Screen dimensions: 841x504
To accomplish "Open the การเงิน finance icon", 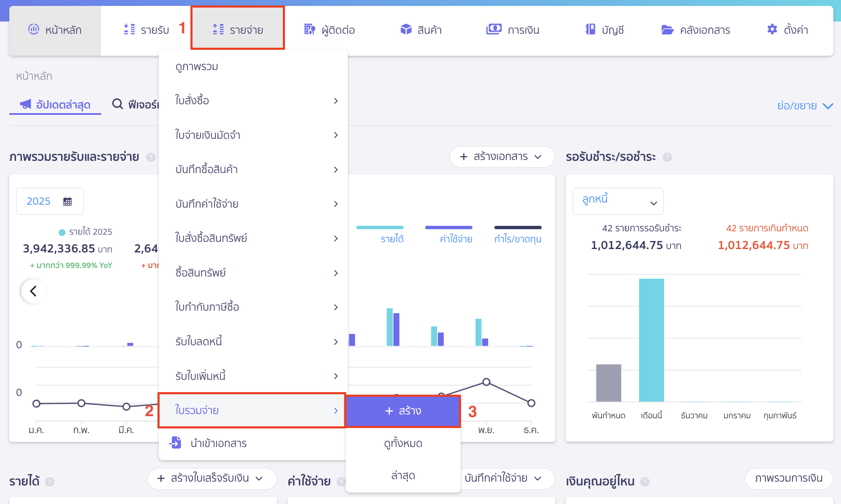I will pyautogui.click(x=493, y=30).
